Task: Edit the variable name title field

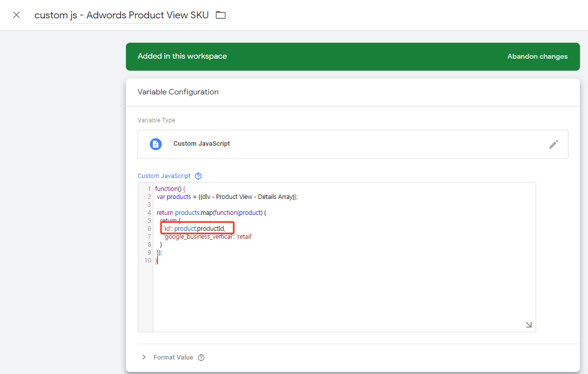Action: coord(121,15)
